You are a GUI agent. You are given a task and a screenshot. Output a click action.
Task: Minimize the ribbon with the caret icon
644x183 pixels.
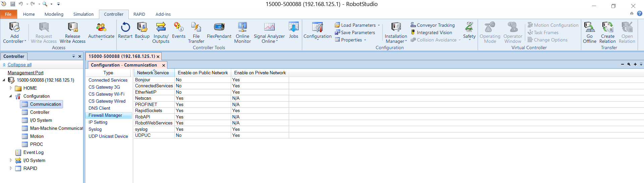[632, 14]
